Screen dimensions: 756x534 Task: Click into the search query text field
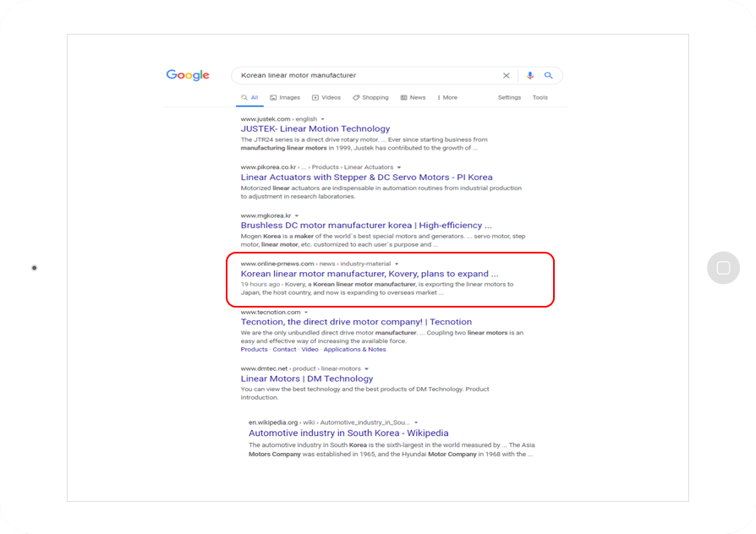point(366,75)
